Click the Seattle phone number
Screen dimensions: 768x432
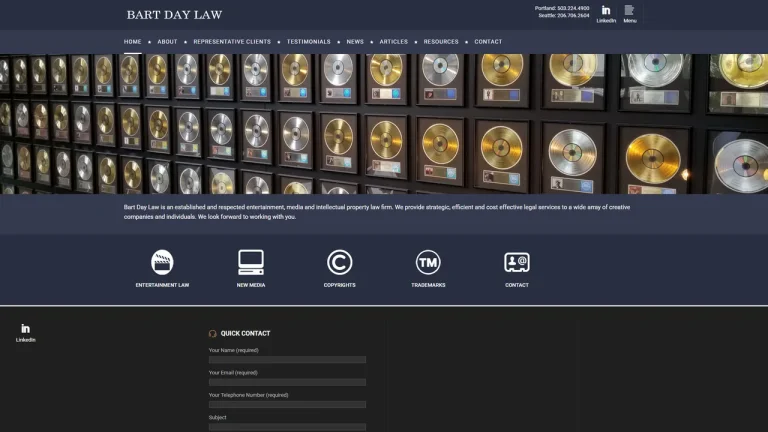point(573,16)
